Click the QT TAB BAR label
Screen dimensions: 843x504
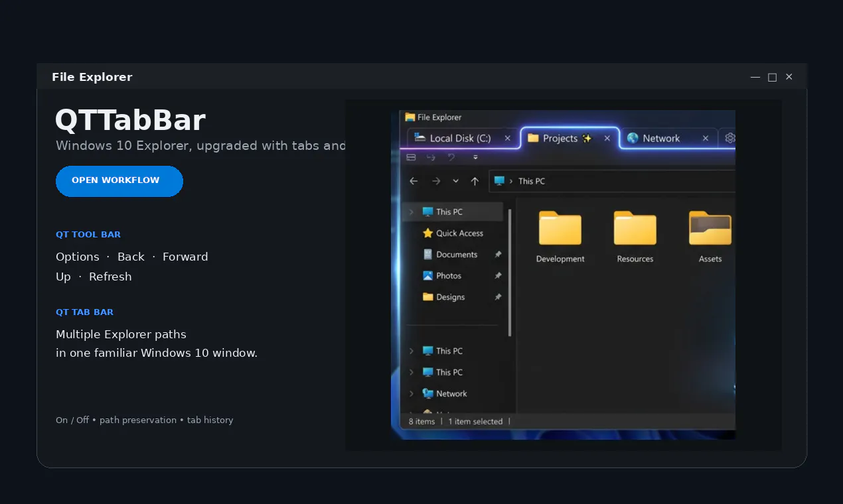(x=84, y=312)
